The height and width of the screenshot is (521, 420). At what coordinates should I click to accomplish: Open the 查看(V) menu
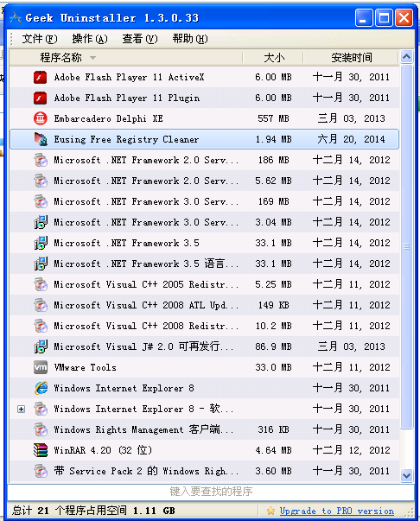pyautogui.click(x=140, y=39)
